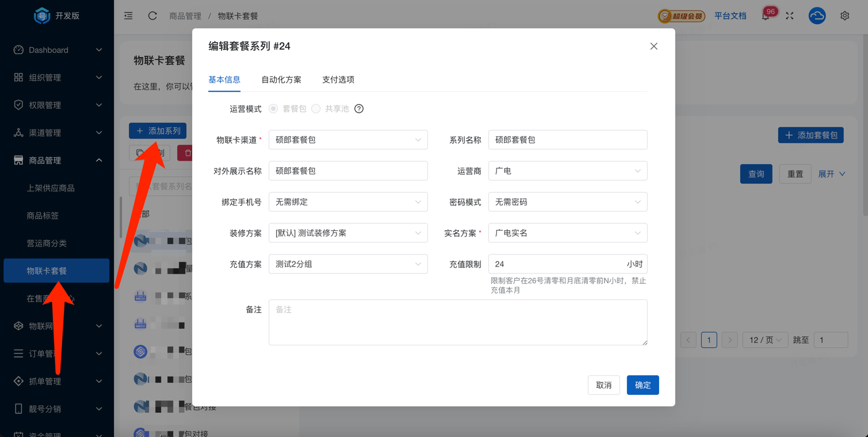Select the 共享池 radio option
This screenshot has width=868, height=437.
316,109
